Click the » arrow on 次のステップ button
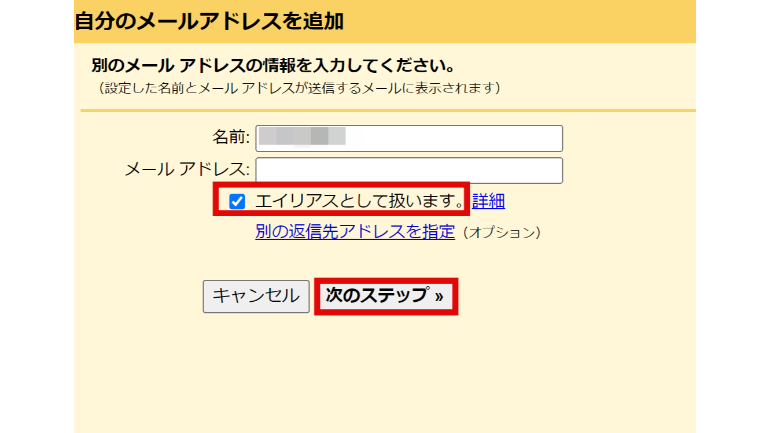 pos(439,296)
